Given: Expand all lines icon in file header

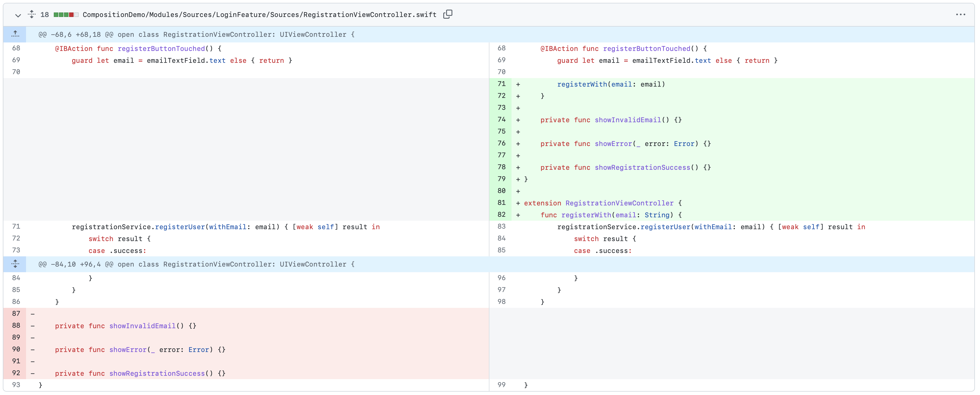Looking at the screenshot, I should tap(32, 14).
